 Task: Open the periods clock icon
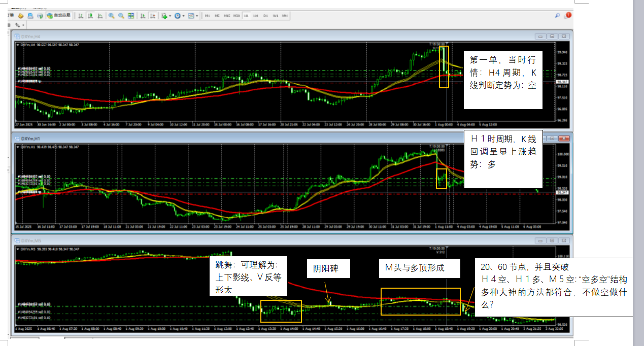pyautogui.click(x=178, y=16)
